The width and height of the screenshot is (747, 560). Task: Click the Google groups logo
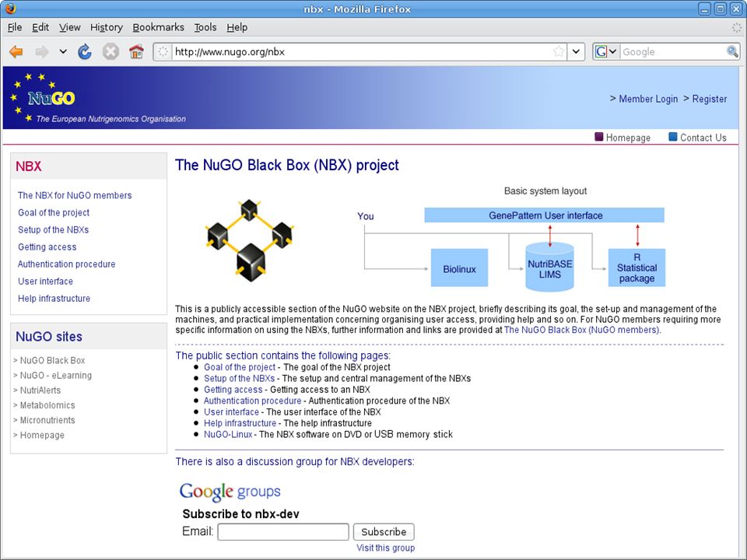click(230, 492)
